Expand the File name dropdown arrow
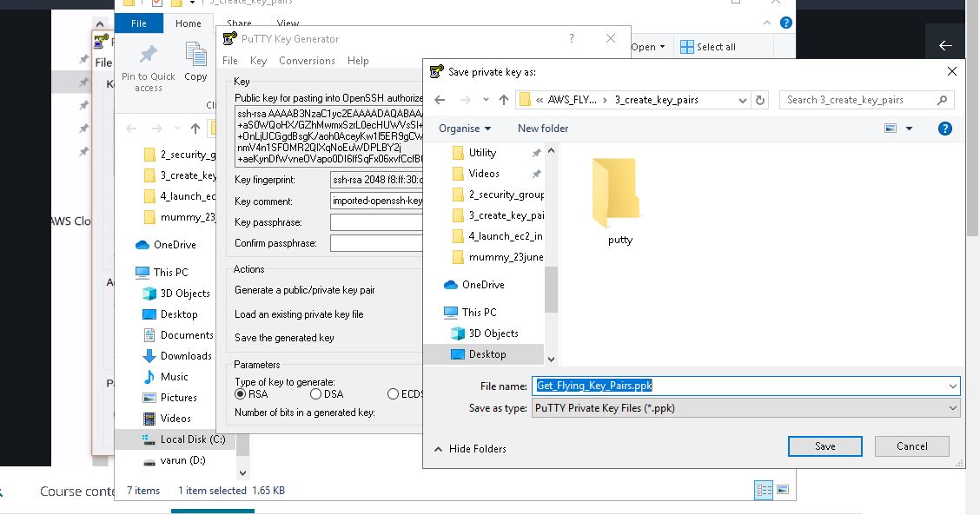 [x=953, y=386]
